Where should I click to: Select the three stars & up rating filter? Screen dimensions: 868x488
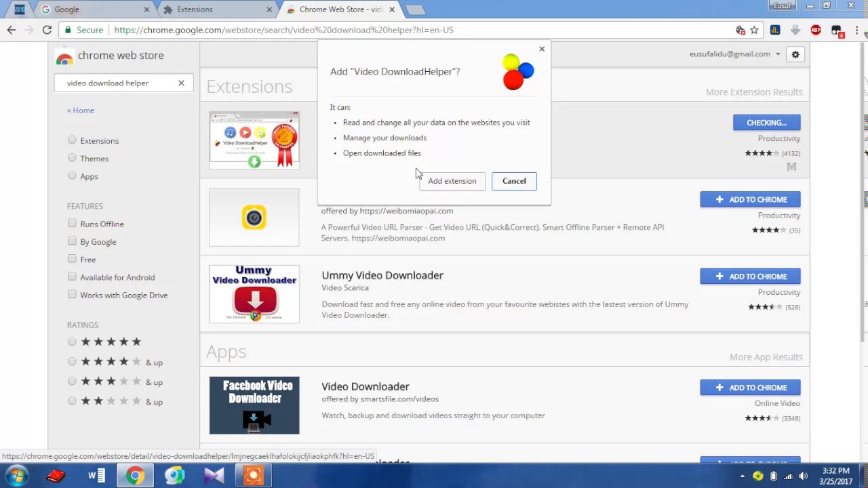(x=72, y=381)
